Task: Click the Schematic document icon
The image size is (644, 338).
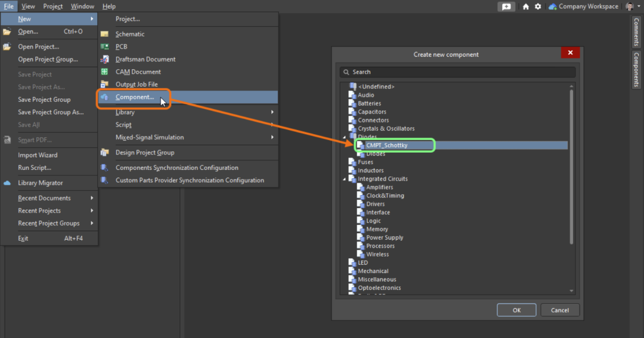Action: [x=105, y=34]
